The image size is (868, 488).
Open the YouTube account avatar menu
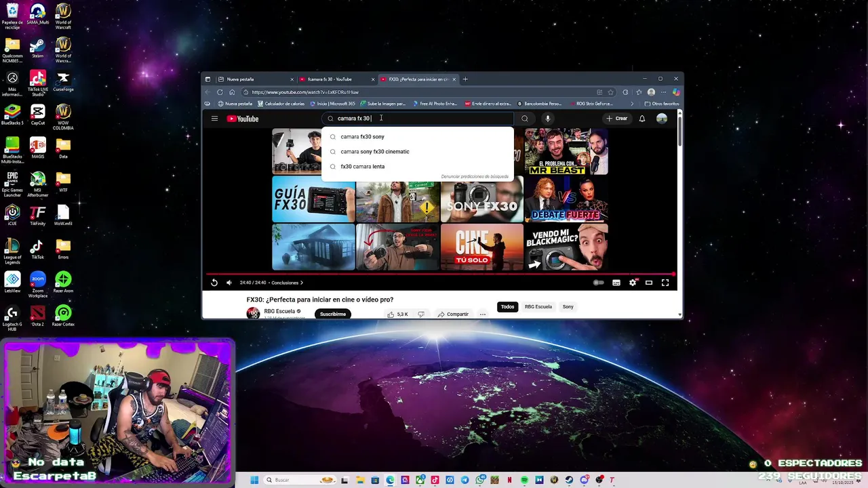pyautogui.click(x=662, y=119)
